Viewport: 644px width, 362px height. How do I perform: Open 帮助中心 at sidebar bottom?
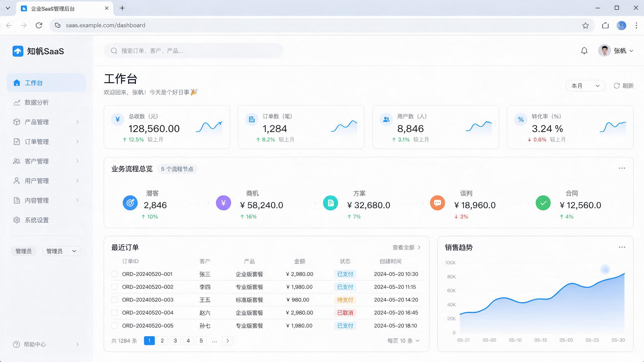(x=46, y=344)
